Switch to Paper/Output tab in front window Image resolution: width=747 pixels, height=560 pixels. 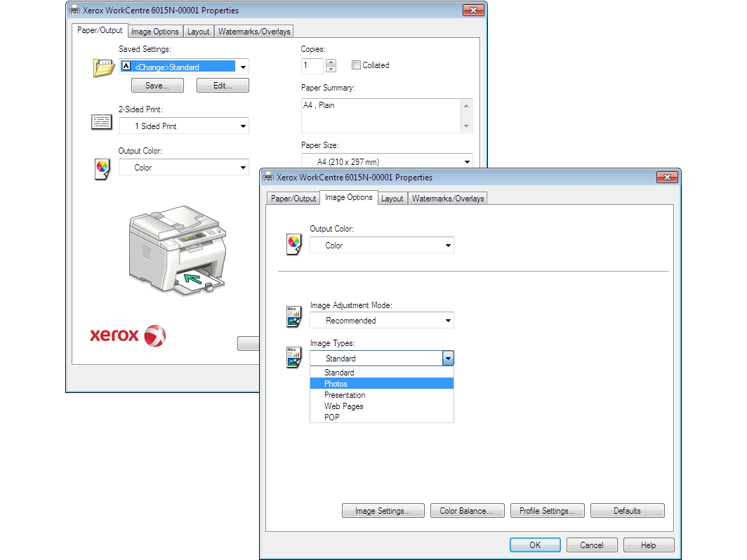pos(293,199)
